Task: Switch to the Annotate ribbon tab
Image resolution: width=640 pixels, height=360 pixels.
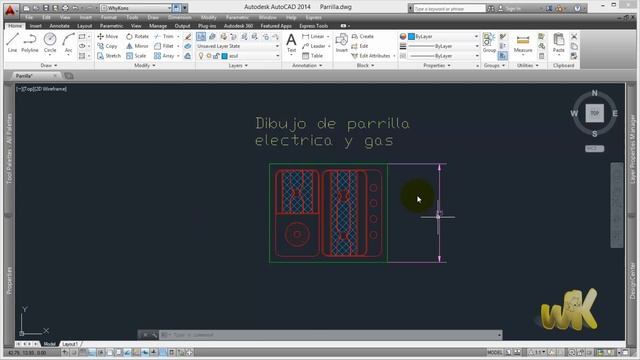Action: tap(60, 26)
